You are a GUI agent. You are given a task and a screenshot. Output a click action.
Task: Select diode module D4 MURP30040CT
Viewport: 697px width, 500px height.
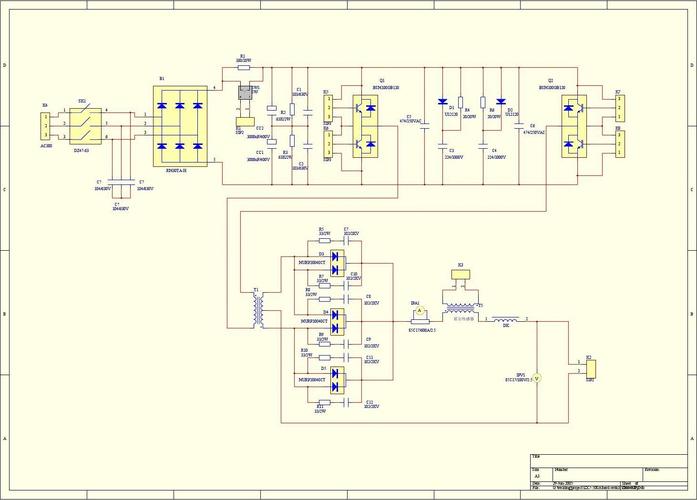point(338,322)
